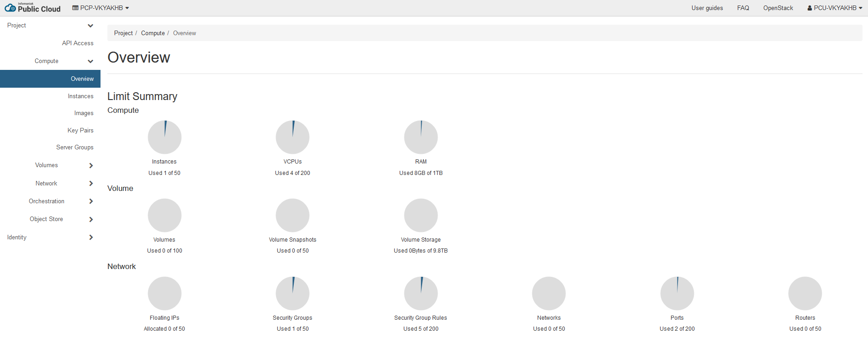This screenshot has width=868, height=338.
Task: Click the Infomaniak Public Cloud logo
Action: click(32, 7)
